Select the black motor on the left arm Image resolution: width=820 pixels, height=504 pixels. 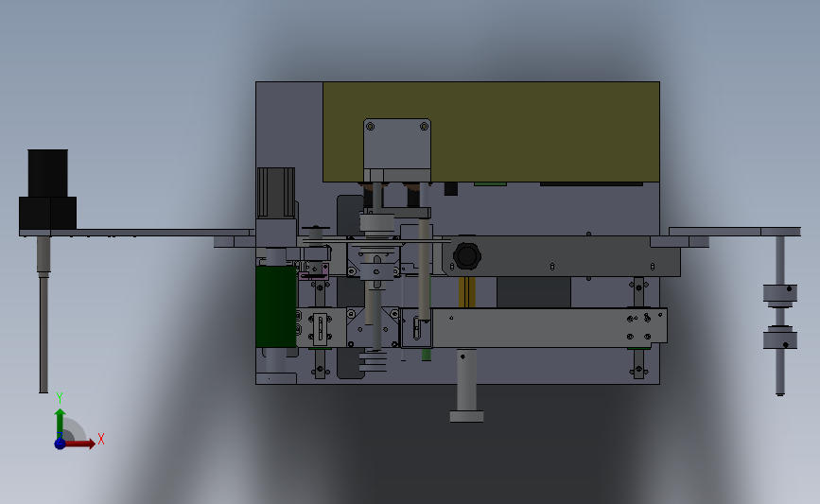coord(47,190)
